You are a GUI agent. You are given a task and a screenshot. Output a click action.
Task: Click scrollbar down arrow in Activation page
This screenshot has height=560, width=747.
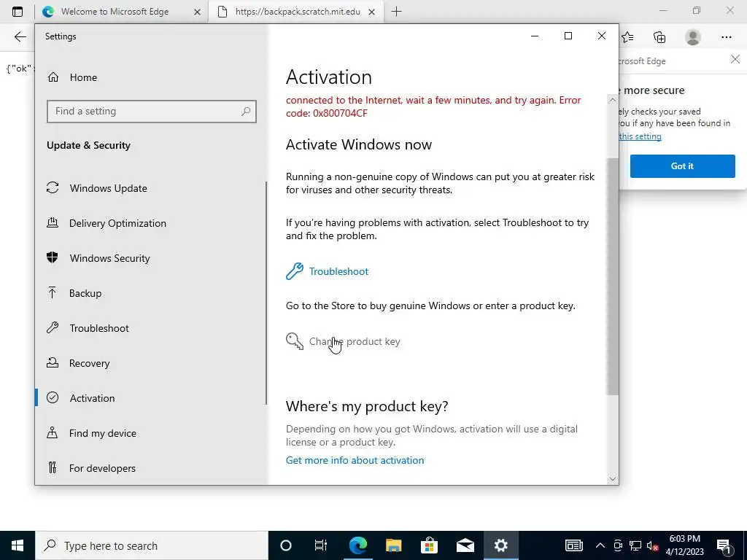[613, 478]
